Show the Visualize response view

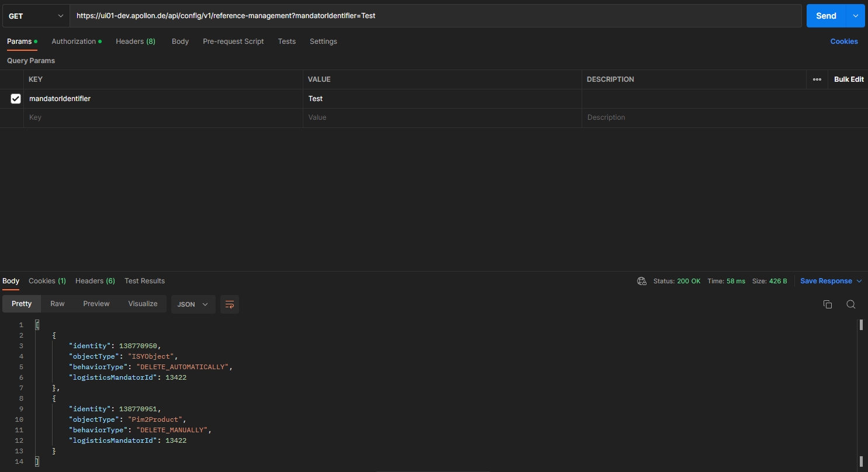[x=143, y=304]
